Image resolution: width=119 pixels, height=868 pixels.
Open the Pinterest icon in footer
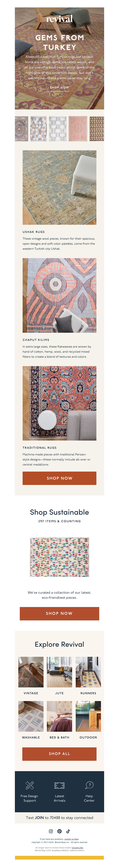pyautogui.click(x=59, y=831)
